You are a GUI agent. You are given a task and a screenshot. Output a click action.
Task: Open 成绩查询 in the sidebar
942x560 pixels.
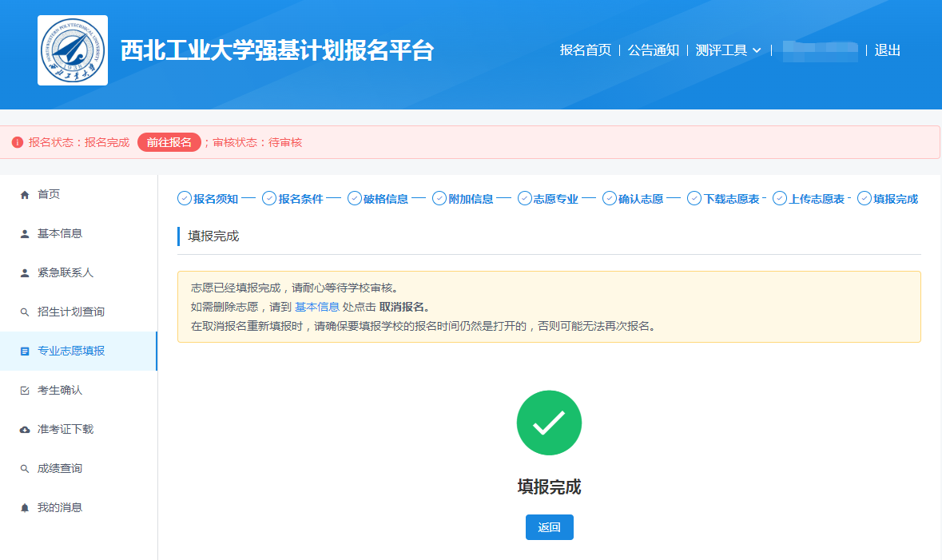pos(60,469)
